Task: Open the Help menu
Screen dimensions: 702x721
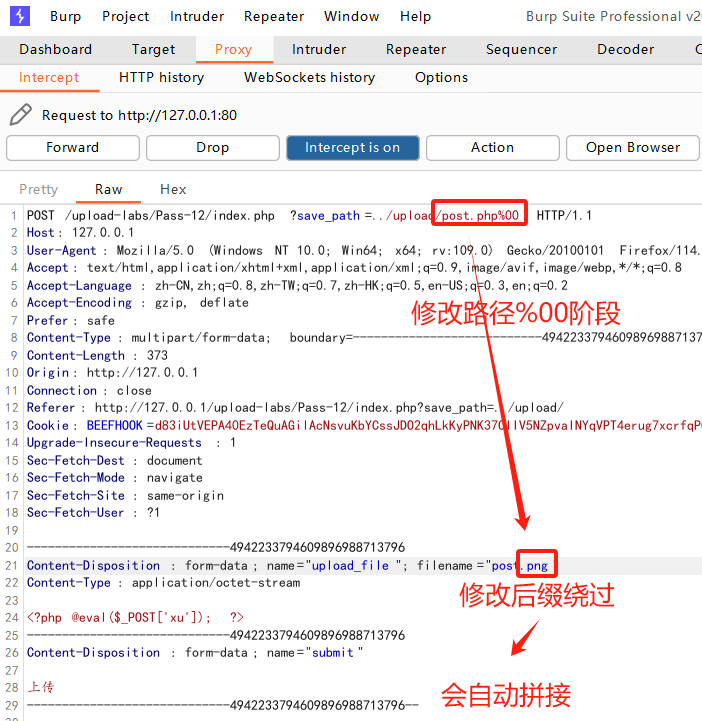Action: 415,17
